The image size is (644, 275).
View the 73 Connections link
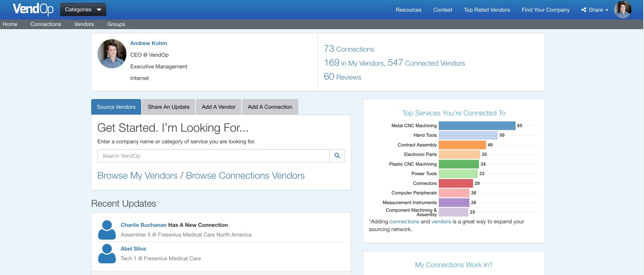349,49
